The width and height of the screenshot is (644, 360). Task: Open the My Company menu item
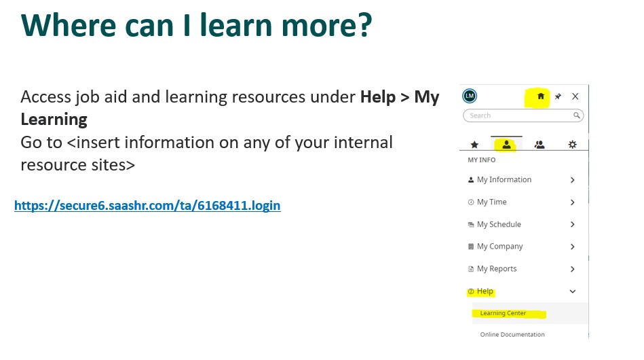click(x=522, y=247)
